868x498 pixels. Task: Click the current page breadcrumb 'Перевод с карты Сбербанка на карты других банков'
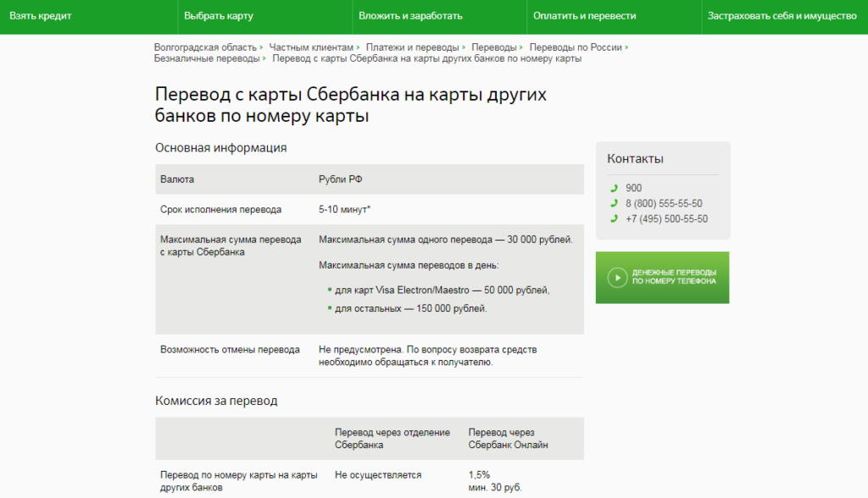pos(427,58)
